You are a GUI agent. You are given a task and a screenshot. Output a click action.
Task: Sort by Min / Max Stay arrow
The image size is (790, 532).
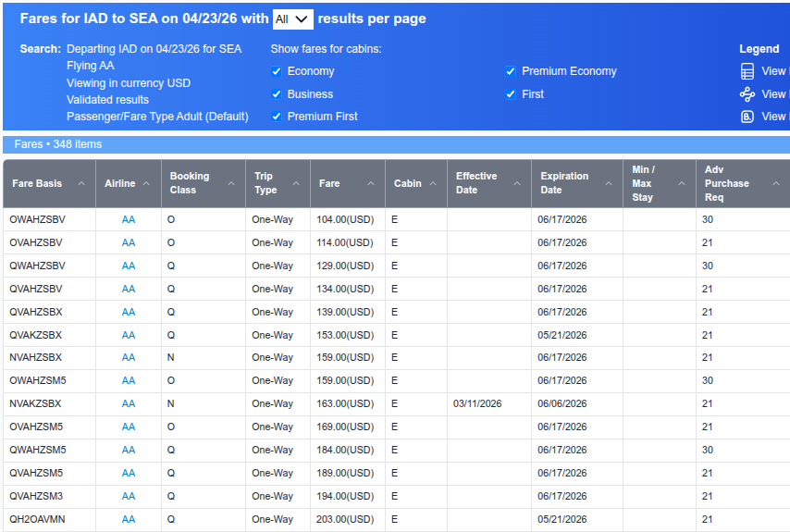[x=682, y=183]
